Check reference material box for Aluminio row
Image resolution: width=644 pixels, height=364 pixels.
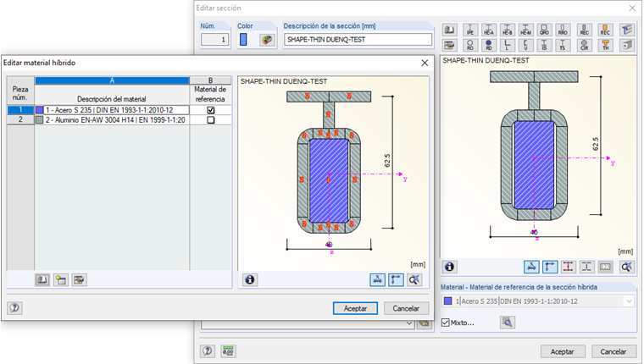click(211, 120)
